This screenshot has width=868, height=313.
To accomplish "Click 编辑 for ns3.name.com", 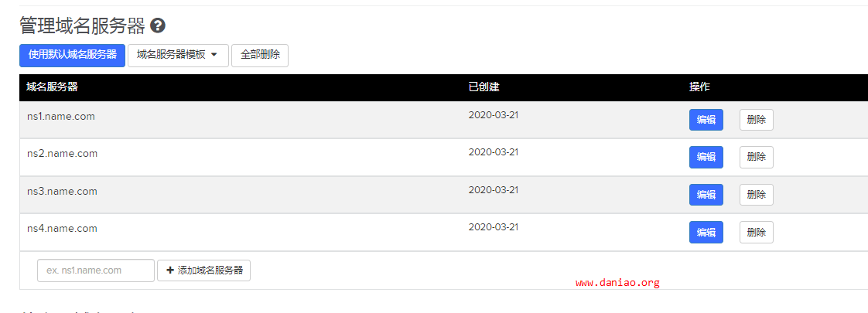I will (706, 195).
